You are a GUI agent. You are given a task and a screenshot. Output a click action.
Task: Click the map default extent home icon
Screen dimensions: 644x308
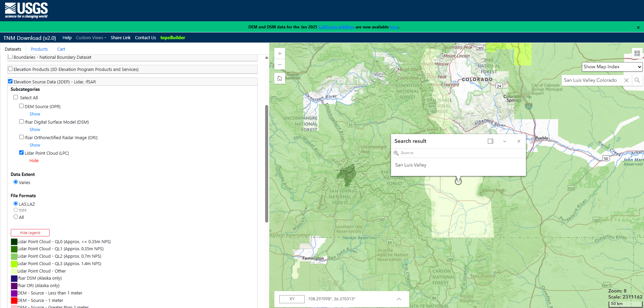(280, 79)
